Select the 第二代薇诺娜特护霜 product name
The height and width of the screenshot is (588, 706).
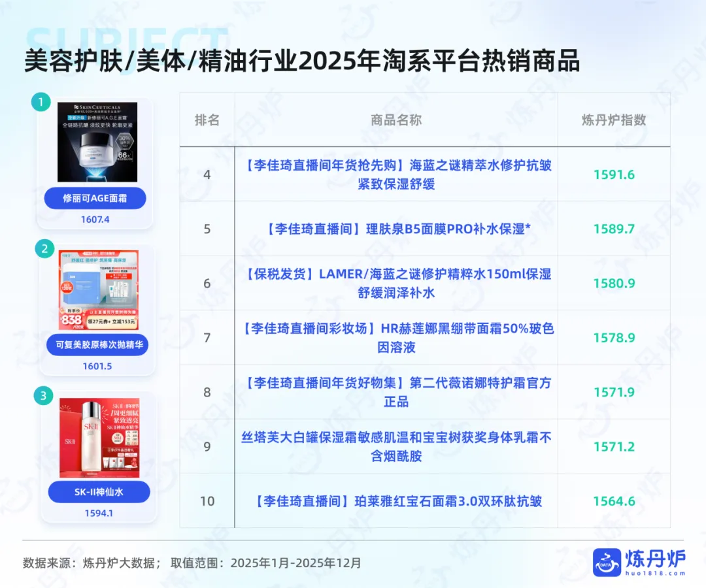pyautogui.click(x=396, y=392)
